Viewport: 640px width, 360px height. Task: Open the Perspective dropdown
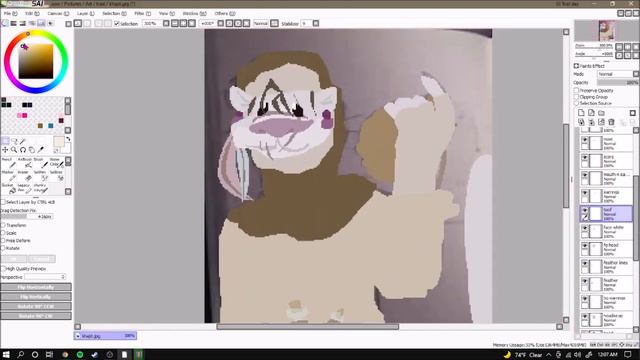pos(45,277)
